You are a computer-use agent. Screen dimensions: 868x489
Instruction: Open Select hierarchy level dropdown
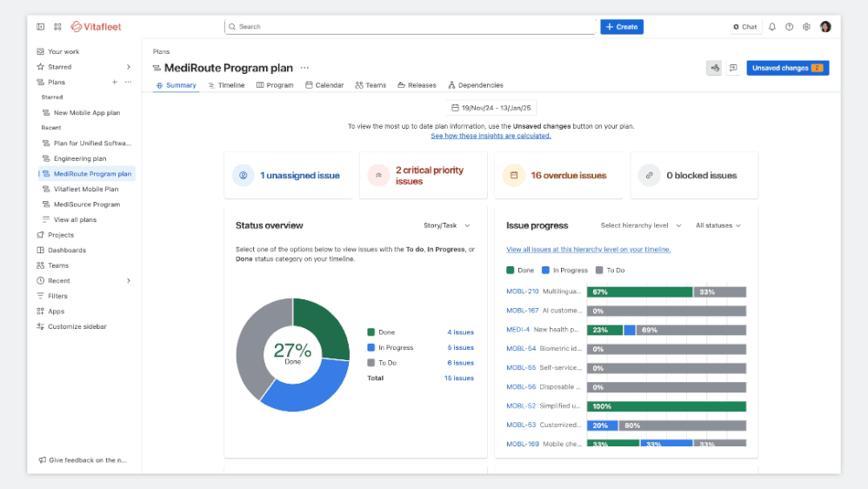click(640, 225)
